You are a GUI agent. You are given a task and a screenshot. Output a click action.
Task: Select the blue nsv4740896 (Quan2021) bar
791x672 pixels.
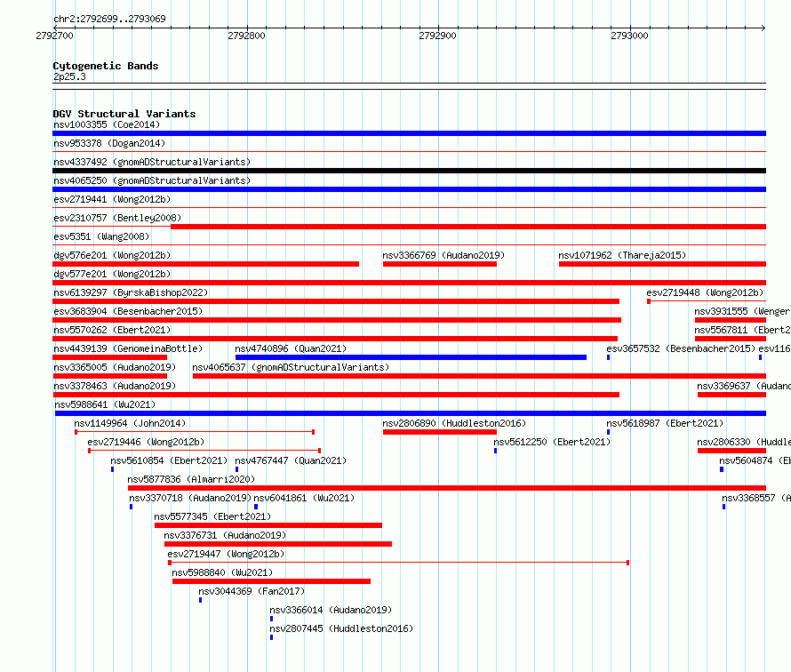[411, 357]
